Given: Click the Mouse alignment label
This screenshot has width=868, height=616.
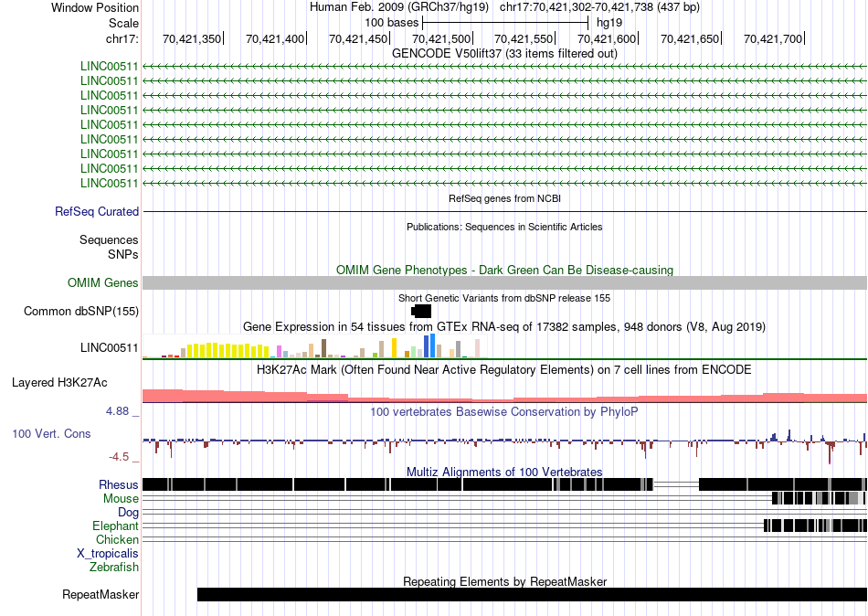Looking at the screenshot, I should click(121, 499).
